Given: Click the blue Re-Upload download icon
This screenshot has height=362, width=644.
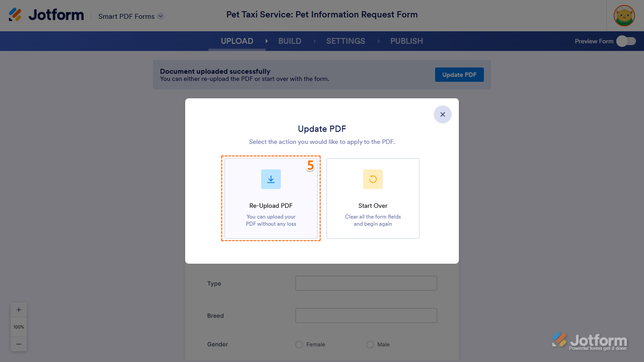Looking at the screenshot, I should coord(271,179).
